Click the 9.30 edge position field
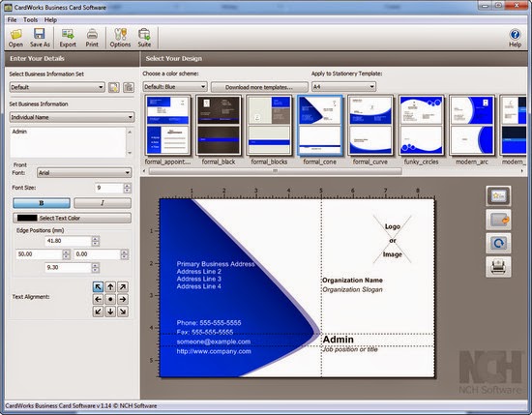The height and width of the screenshot is (415, 532). pyautogui.click(x=69, y=268)
